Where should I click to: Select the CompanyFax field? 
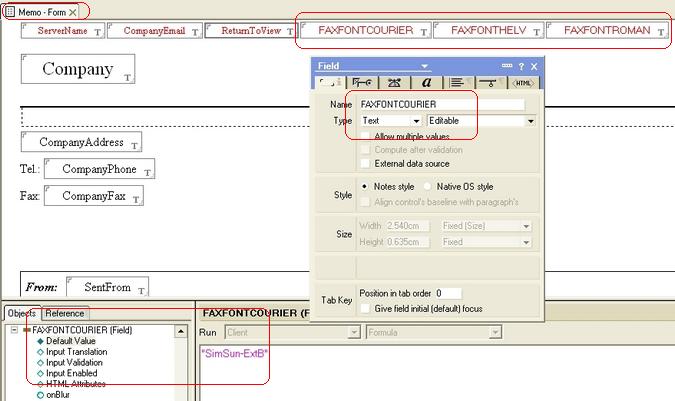94,196
